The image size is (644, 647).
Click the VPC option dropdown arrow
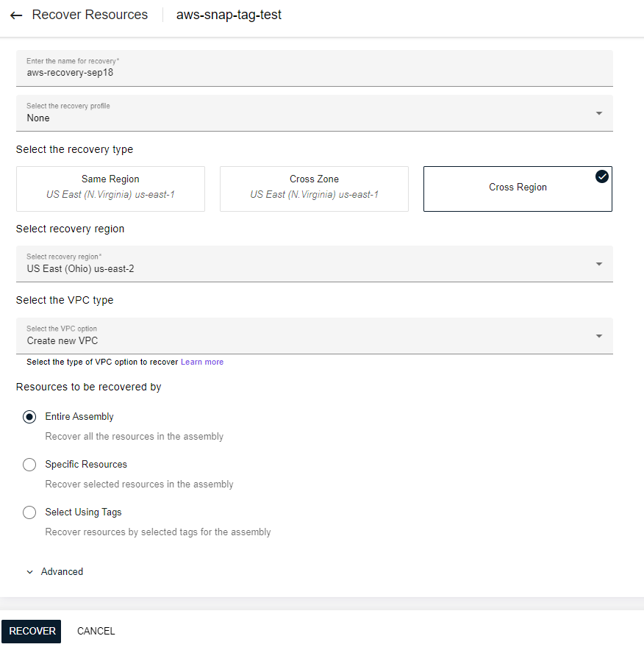[x=598, y=336]
